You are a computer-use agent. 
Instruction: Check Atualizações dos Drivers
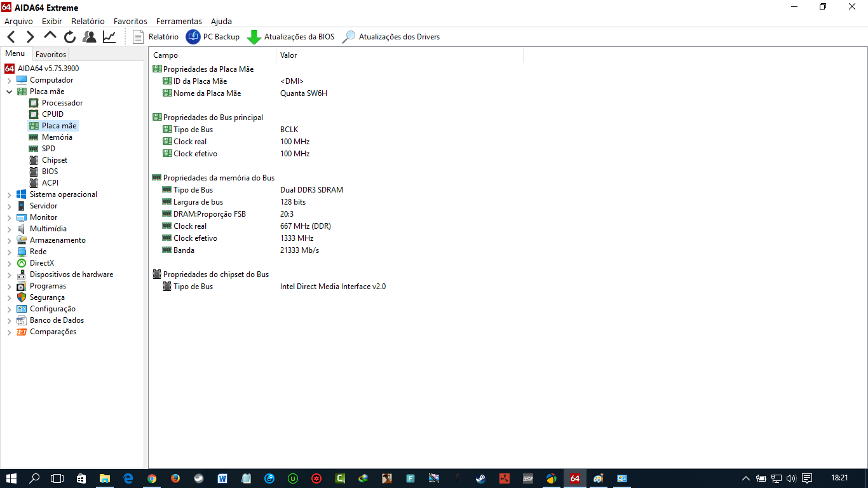(391, 37)
